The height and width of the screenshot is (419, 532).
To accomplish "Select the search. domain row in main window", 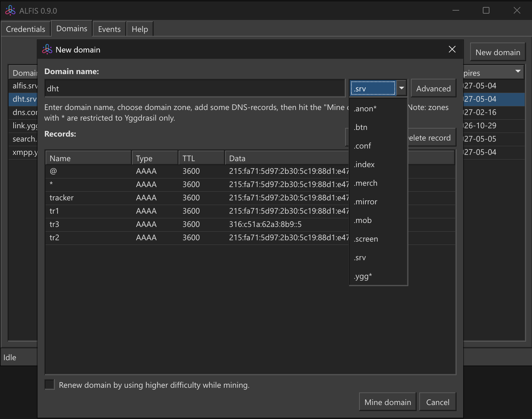I will (x=23, y=139).
